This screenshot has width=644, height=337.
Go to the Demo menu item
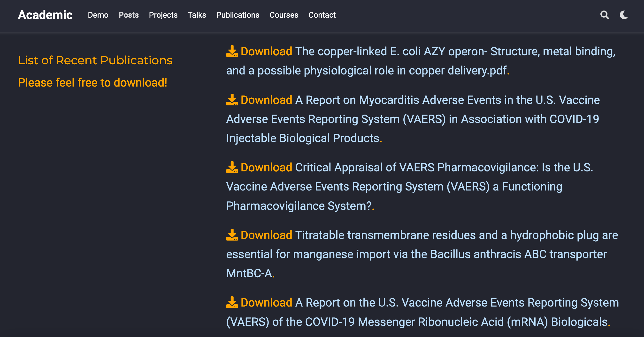pos(98,15)
